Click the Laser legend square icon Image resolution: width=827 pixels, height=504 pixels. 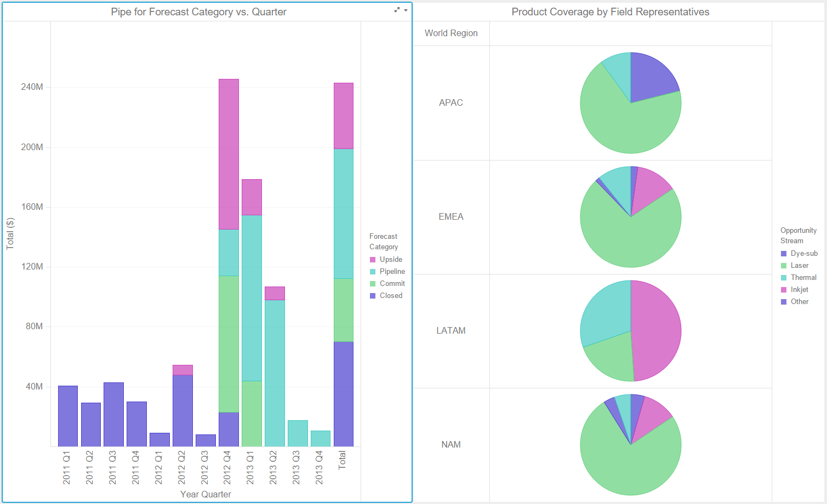click(x=784, y=266)
